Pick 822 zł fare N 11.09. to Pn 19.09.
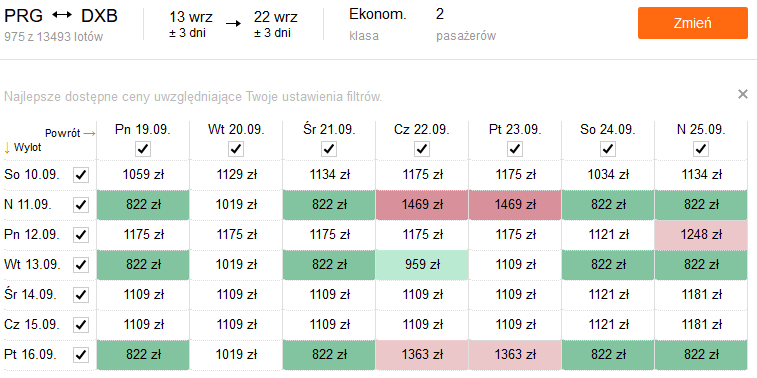 143,205
